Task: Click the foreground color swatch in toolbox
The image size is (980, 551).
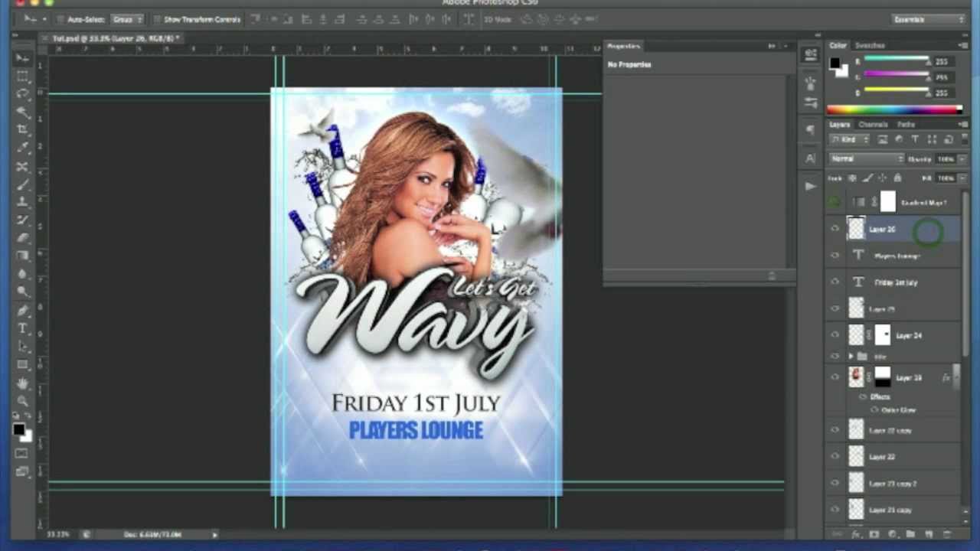Action: click(x=19, y=429)
